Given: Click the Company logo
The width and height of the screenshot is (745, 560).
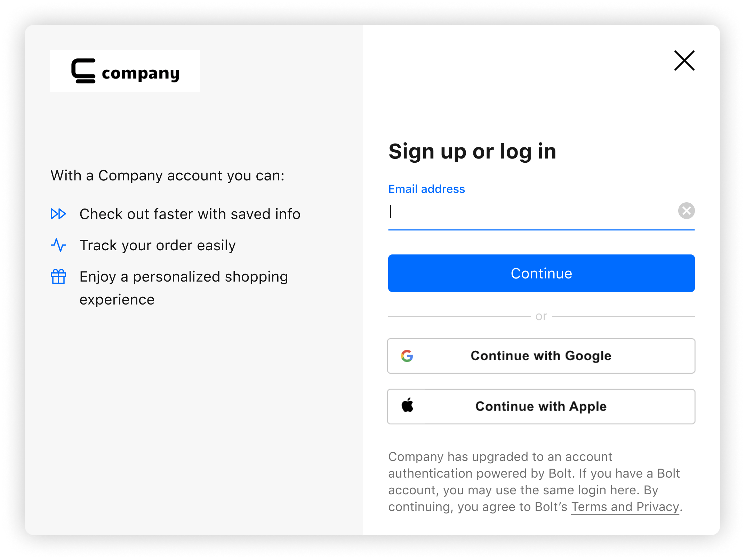Looking at the screenshot, I should [125, 71].
